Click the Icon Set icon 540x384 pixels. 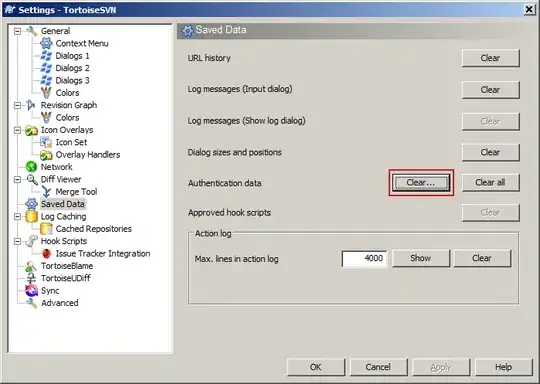coord(46,142)
